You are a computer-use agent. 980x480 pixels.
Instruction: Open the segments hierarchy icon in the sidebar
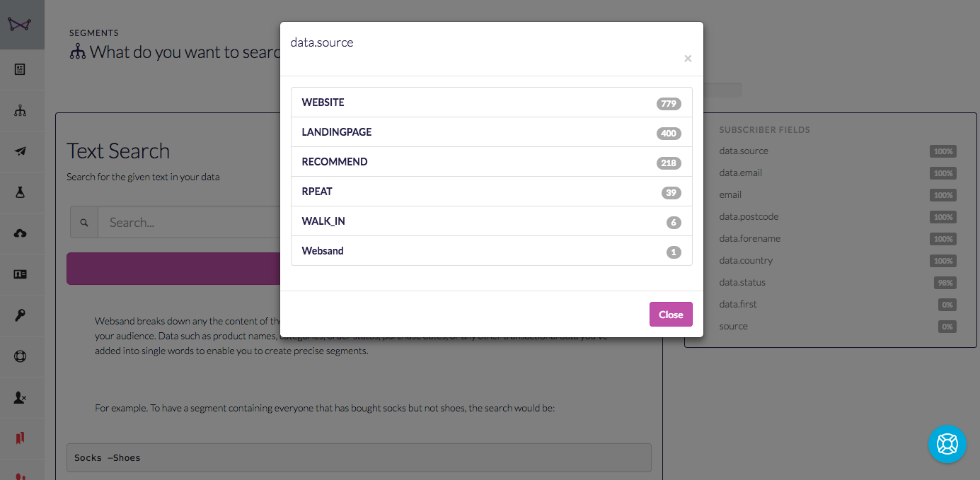20,110
